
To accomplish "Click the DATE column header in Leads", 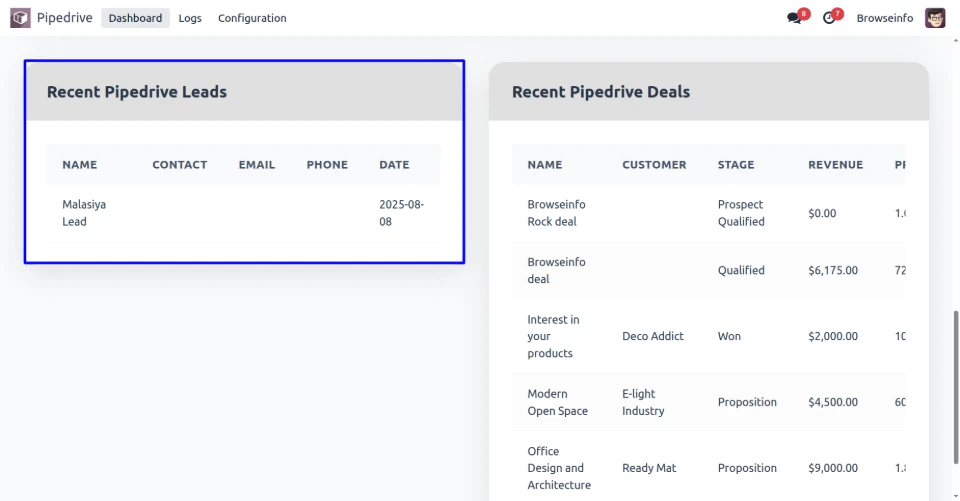I will pyautogui.click(x=394, y=165).
